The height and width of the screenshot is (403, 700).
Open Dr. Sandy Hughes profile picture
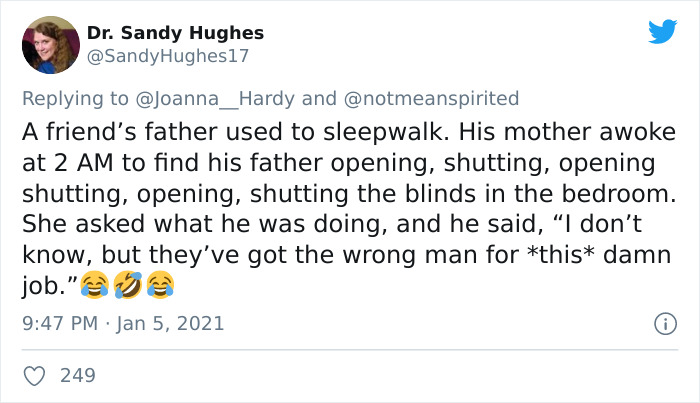click(x=51, y=45)
